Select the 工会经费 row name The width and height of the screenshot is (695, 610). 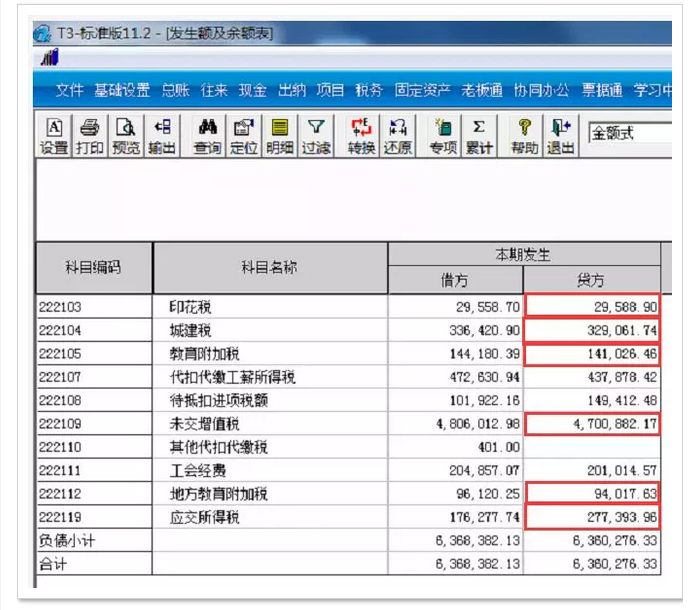[198, 470]
